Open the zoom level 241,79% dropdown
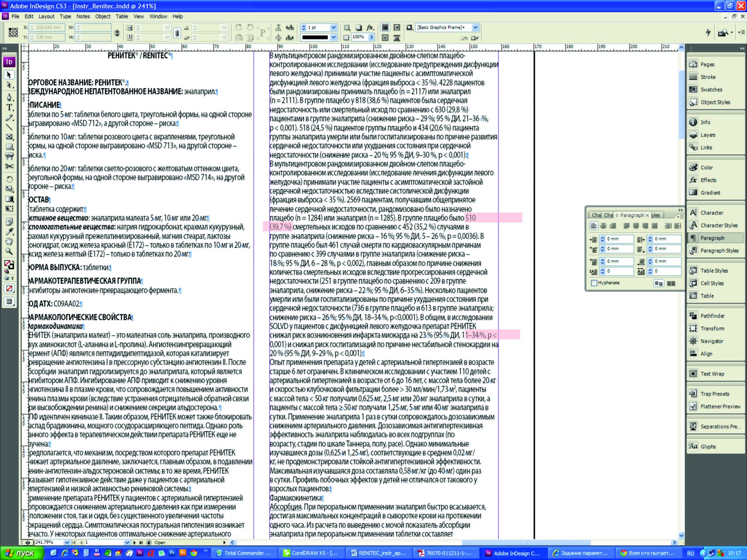747x560 pixels. point(67,542)
